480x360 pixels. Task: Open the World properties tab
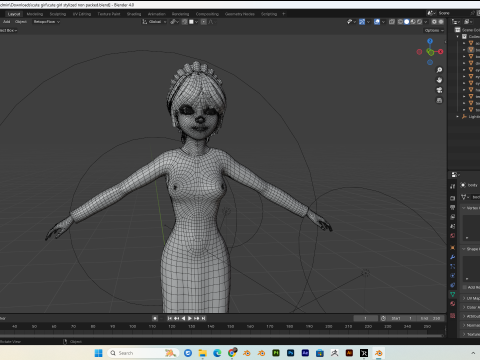tap(452, 236)
